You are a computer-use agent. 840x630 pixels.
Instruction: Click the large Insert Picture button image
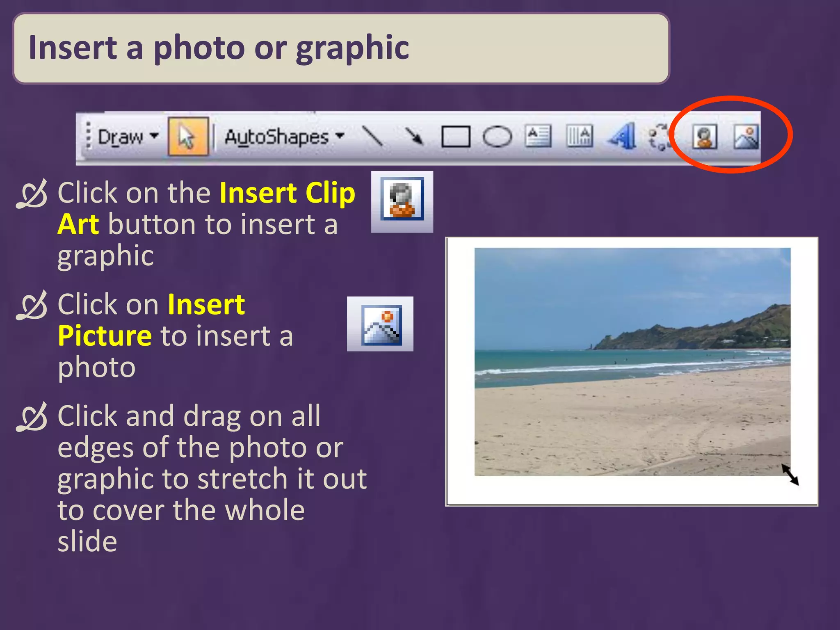(380, 324)
